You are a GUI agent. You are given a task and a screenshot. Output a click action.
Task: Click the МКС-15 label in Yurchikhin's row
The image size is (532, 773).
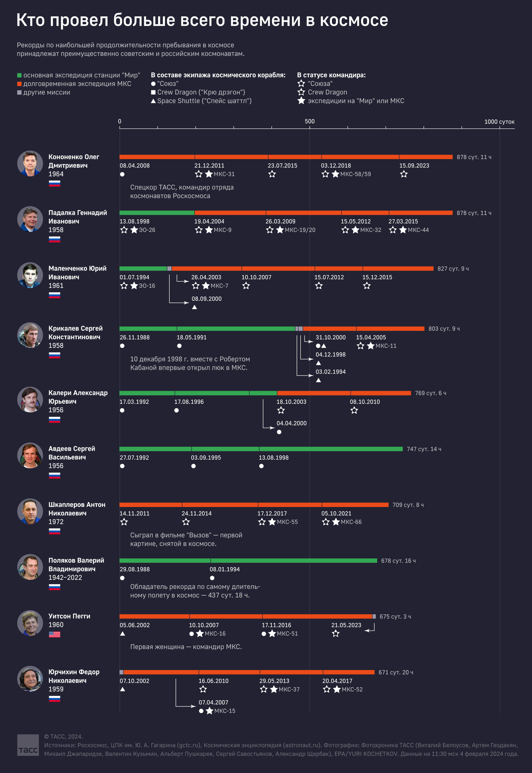225,711
